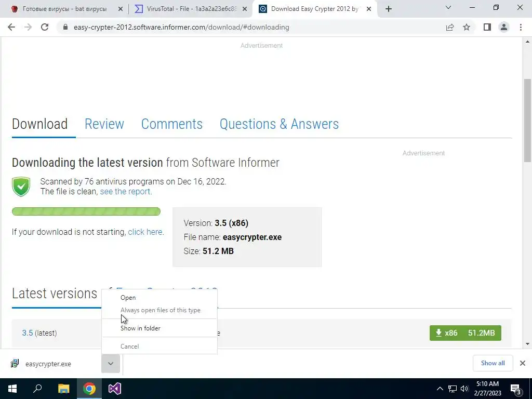Select the Download page tab
532x399 pixels.
coord(39,124)
